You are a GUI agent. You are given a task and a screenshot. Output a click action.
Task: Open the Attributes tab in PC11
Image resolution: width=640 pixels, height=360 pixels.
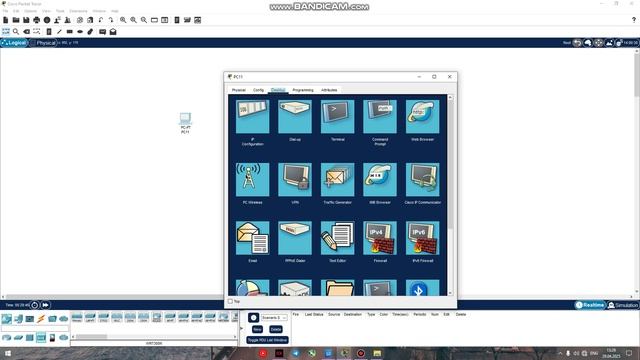[x=329, y=90]
